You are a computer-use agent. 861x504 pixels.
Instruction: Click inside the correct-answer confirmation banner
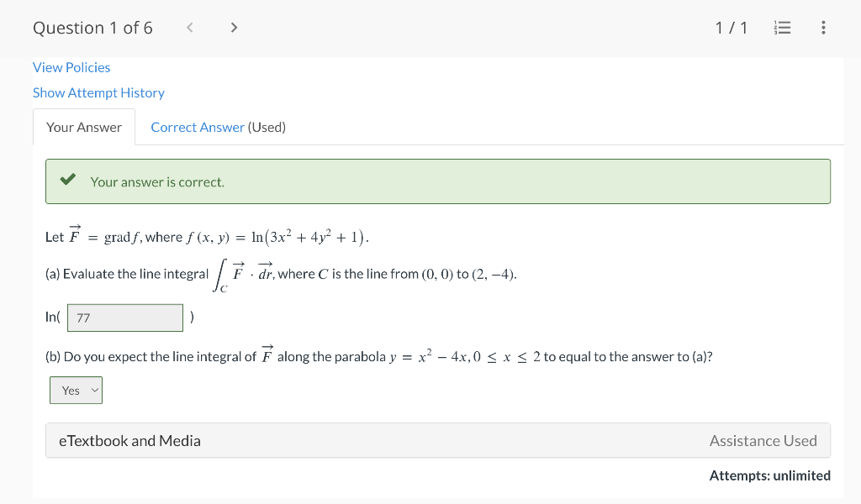438,181
